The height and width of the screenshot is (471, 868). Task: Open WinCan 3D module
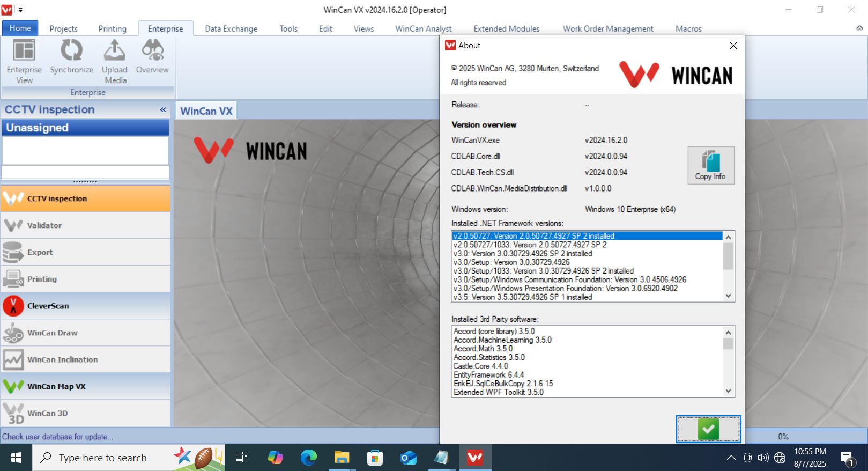pyautogui.click(x=85, y=413)
